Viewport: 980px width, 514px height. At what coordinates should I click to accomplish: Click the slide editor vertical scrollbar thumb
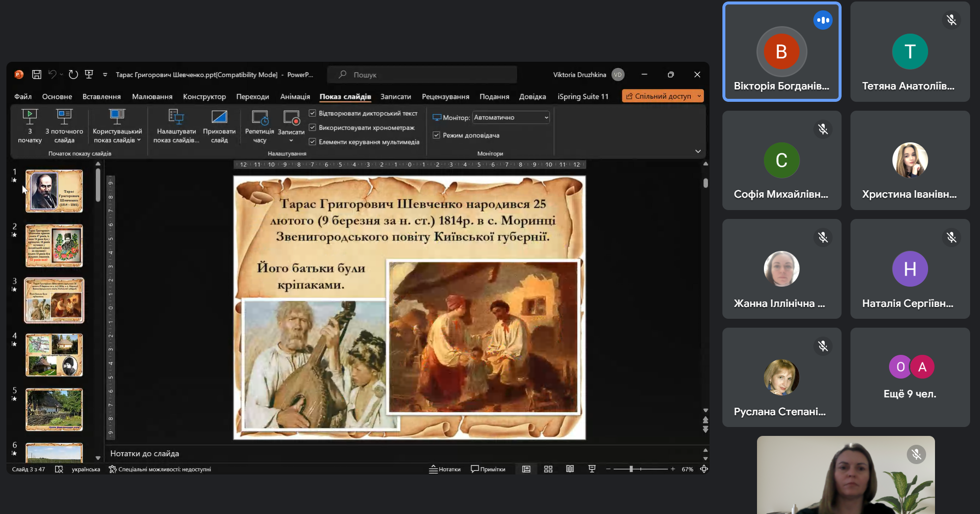coord(706,183)
